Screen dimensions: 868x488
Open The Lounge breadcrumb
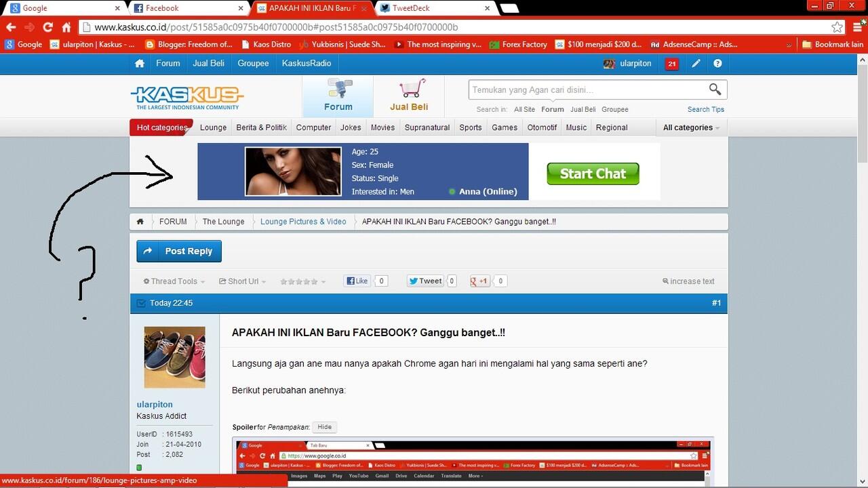(223, 222)
